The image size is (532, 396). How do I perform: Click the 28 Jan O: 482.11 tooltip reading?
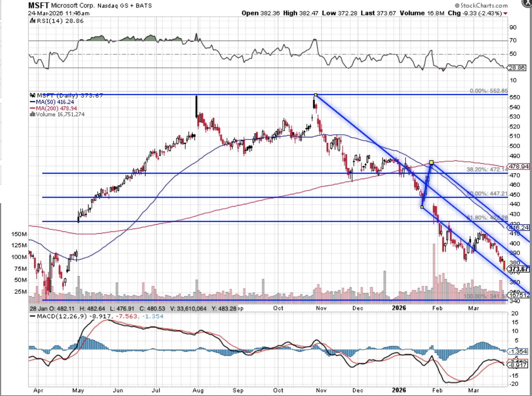tap(52, 309)
